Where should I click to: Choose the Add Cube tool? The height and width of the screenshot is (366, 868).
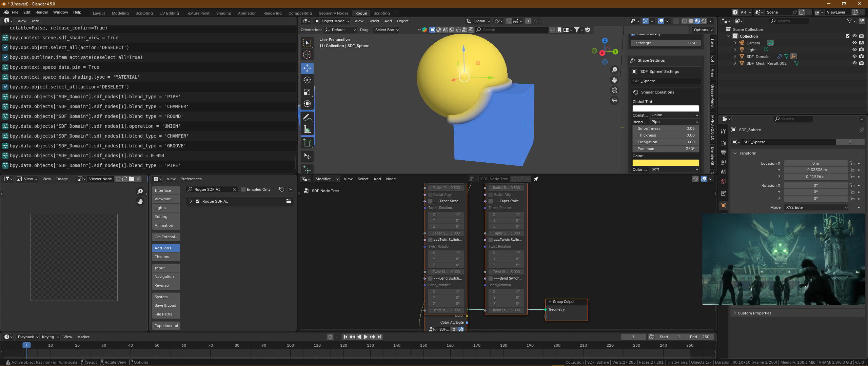[x=307, y=143]
